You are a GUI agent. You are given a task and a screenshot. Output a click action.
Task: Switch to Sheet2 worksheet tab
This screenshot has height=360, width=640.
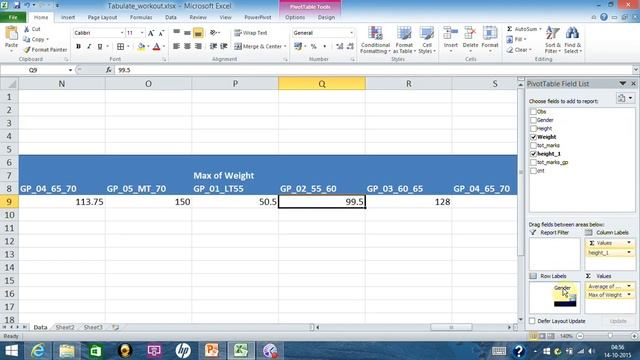coord(65,327)
